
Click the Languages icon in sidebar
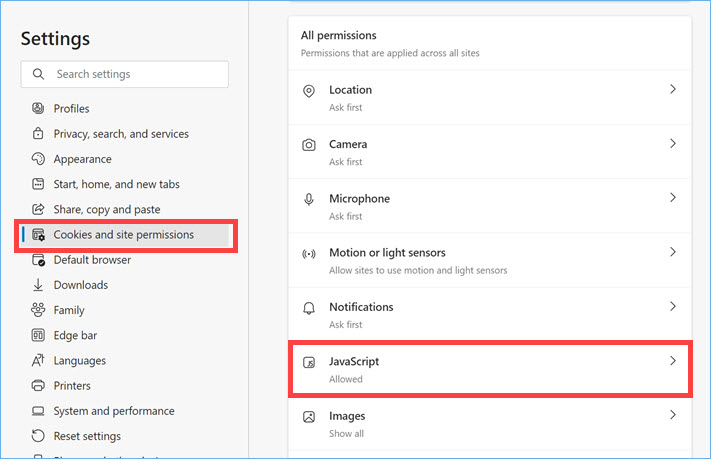39,361
